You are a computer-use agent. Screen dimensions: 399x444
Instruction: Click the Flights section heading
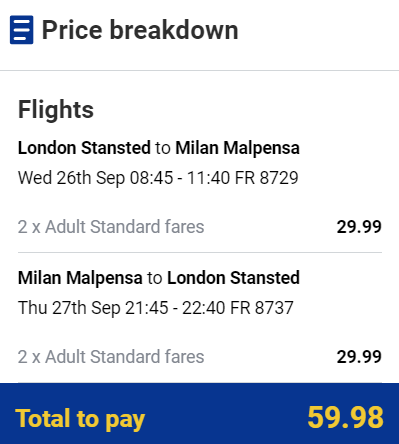(x=56, y=109)
